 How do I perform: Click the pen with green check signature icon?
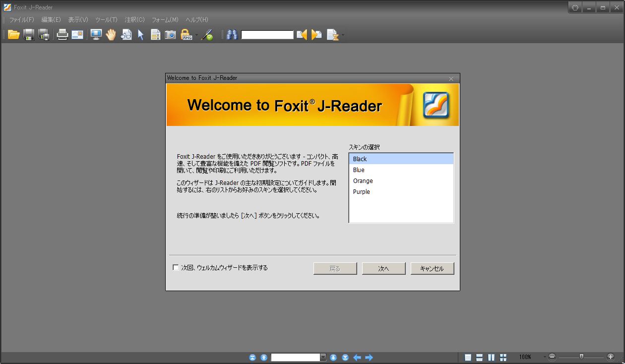click(207, 35)
